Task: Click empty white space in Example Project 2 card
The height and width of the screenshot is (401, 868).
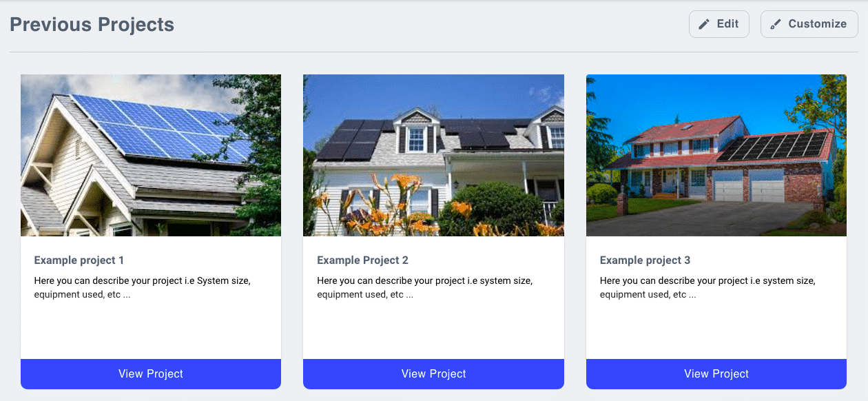Action: click(433, 331)
